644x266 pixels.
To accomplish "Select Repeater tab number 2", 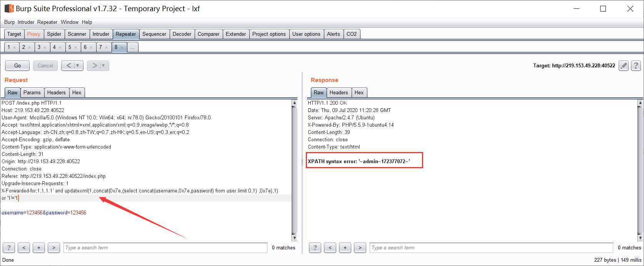I will click(26, 47).
